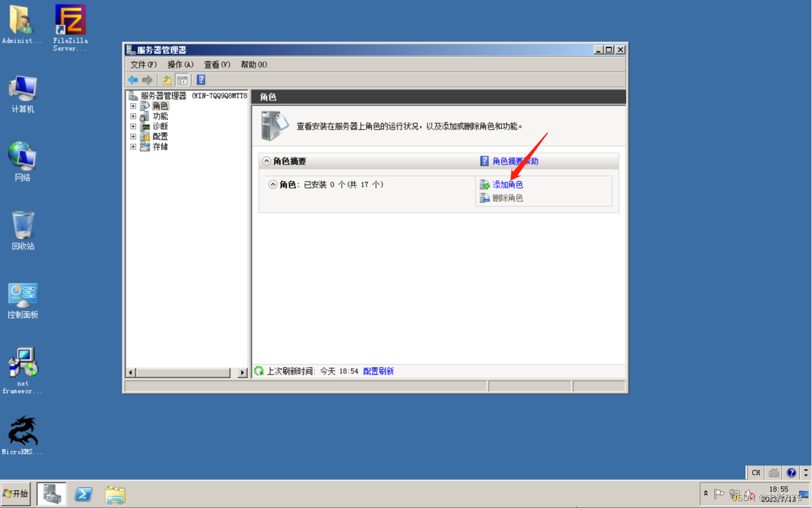
Task: Open the 操作(A) menu
Action: pyautogui.click(x=180, y=64)
